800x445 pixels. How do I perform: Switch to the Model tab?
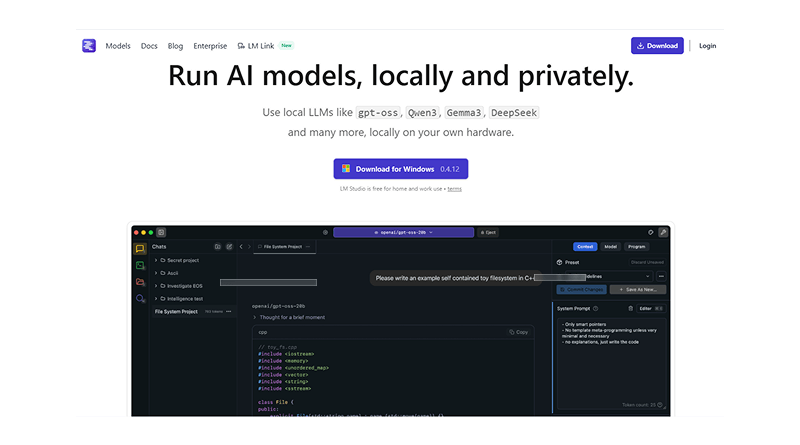pyautogui.click(x=611, y=246)
